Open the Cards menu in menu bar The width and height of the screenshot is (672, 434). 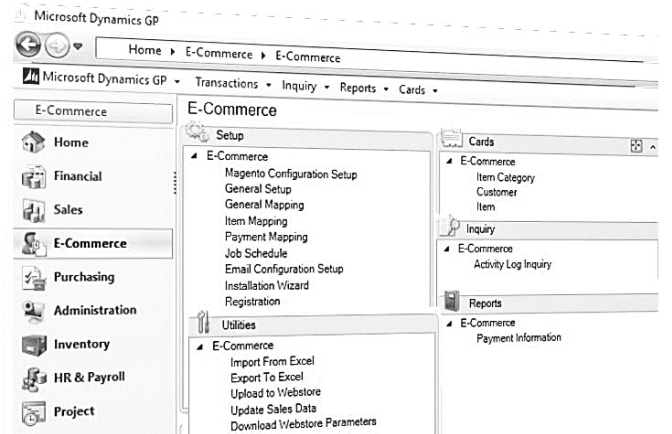417,90
